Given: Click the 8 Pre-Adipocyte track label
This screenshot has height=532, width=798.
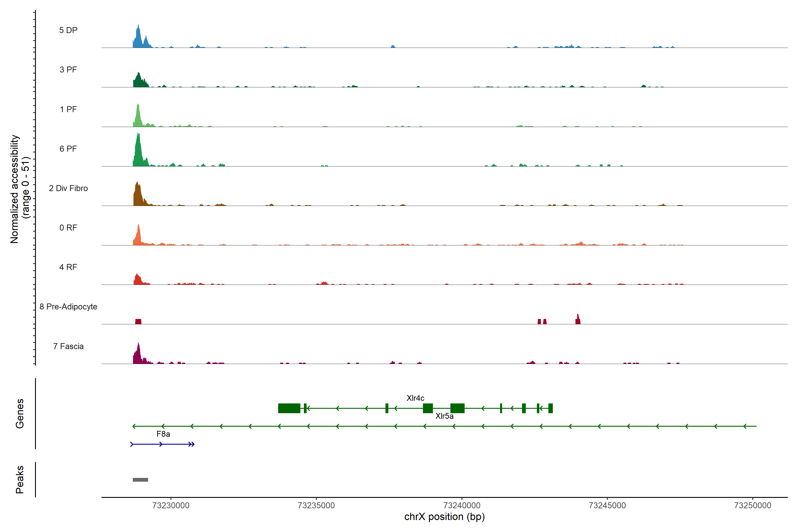Looking at the screenshot, I should [x=68, y=307].
